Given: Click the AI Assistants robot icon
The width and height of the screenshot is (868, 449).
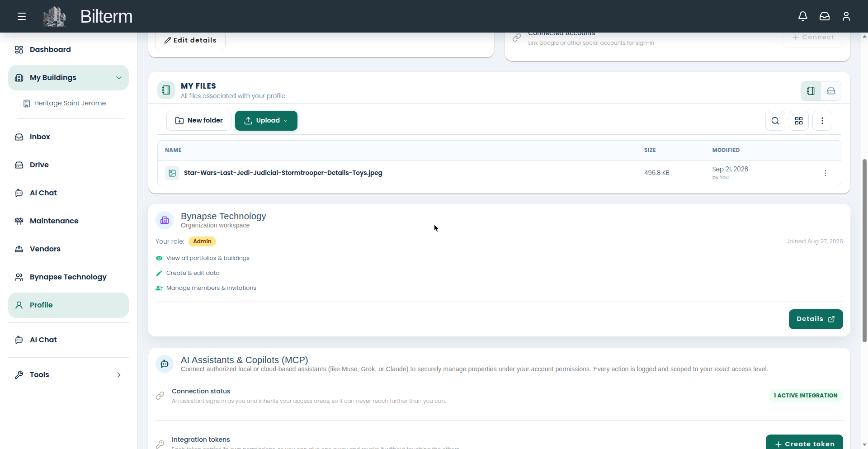Looking at the screenshot, I should [165, 364].
